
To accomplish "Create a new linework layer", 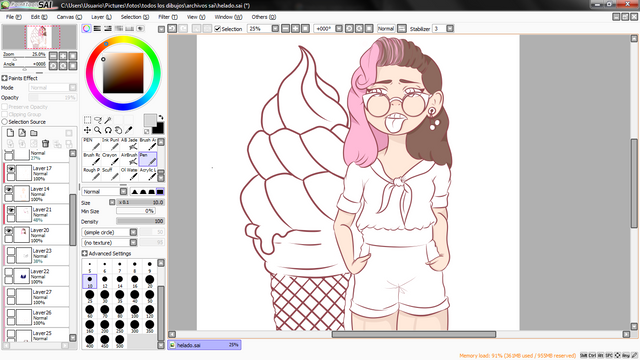I will coord(22,133).
